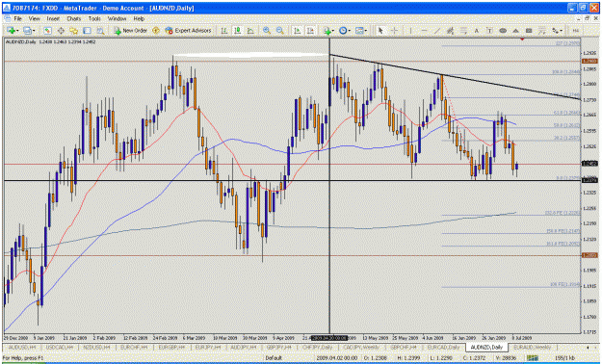Select the Trendline drawing tool
This screenshot has height=364, width=602.
click(x=437, y=31)
